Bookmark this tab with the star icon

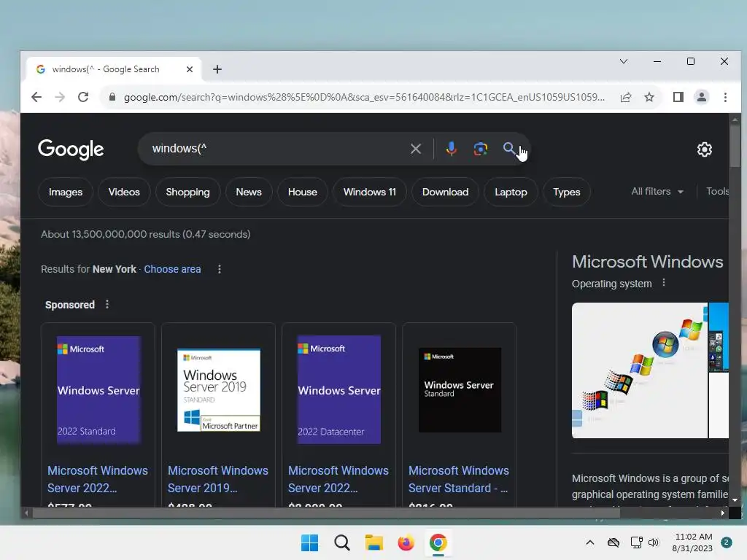(649, 97)
